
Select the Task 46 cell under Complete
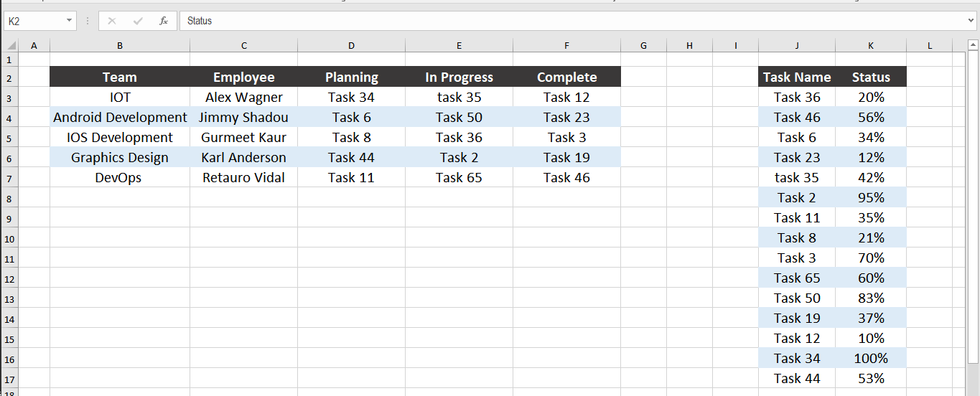pos(566,178)
